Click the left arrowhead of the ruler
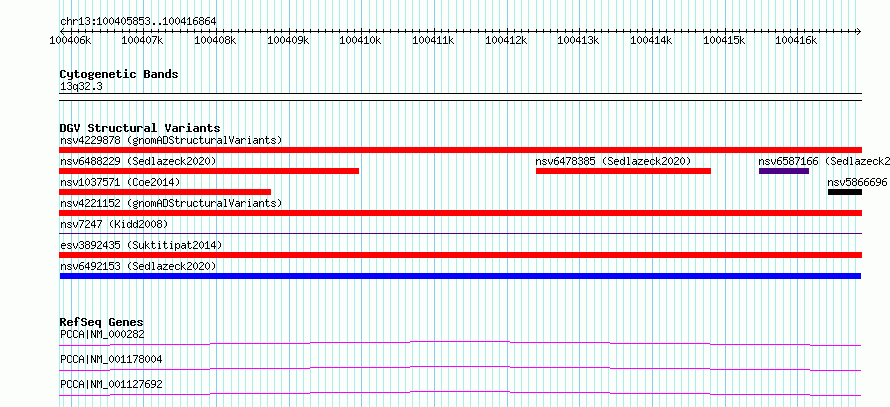 [62, 31]
